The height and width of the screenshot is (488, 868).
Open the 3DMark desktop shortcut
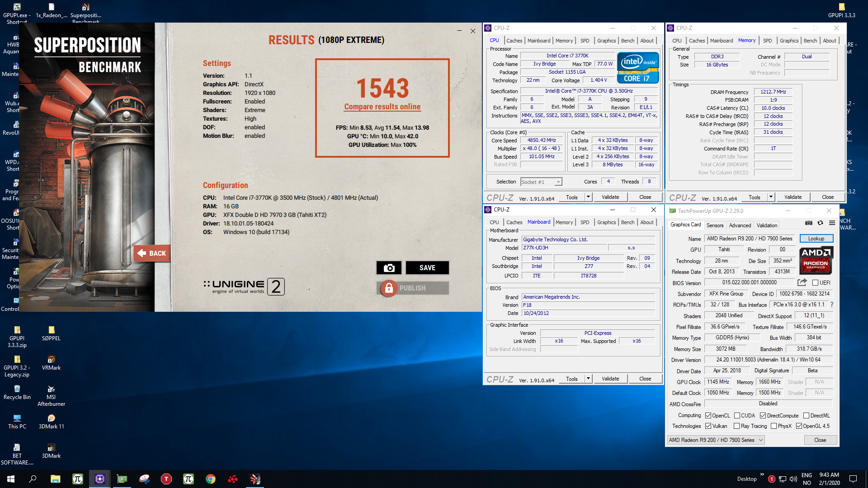[51, 451]
